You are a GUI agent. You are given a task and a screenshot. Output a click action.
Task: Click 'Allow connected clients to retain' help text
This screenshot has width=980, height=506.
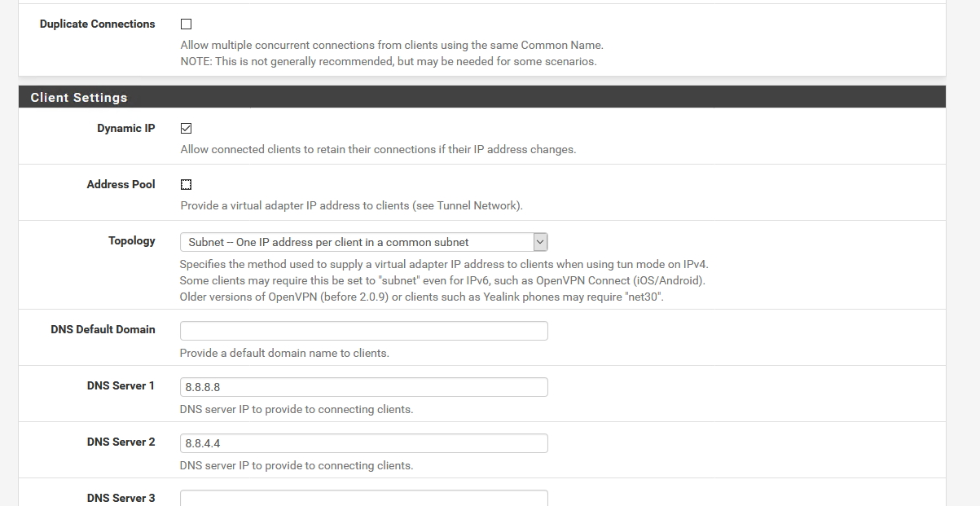click(378, 149)
